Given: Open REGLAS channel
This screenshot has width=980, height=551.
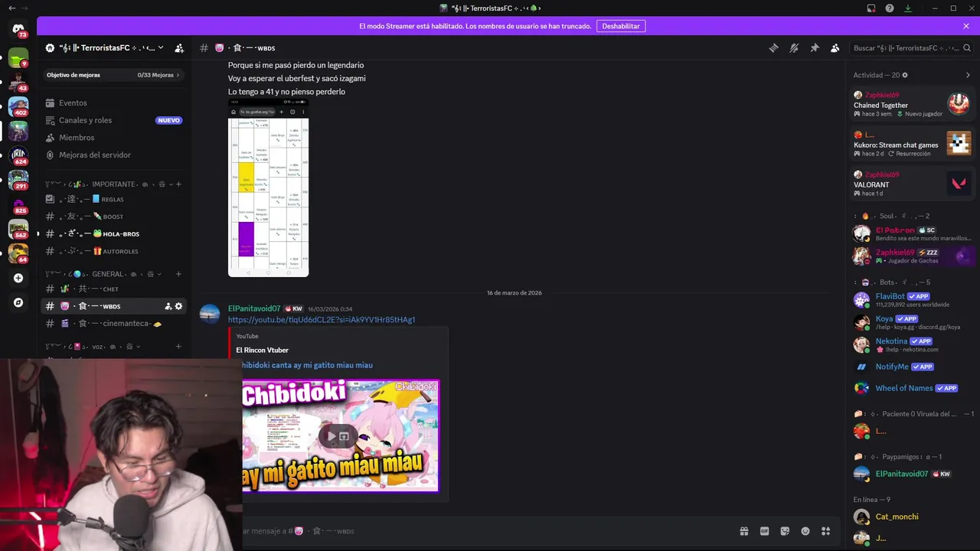Looking at the screenshot, I should coord(113,199).
